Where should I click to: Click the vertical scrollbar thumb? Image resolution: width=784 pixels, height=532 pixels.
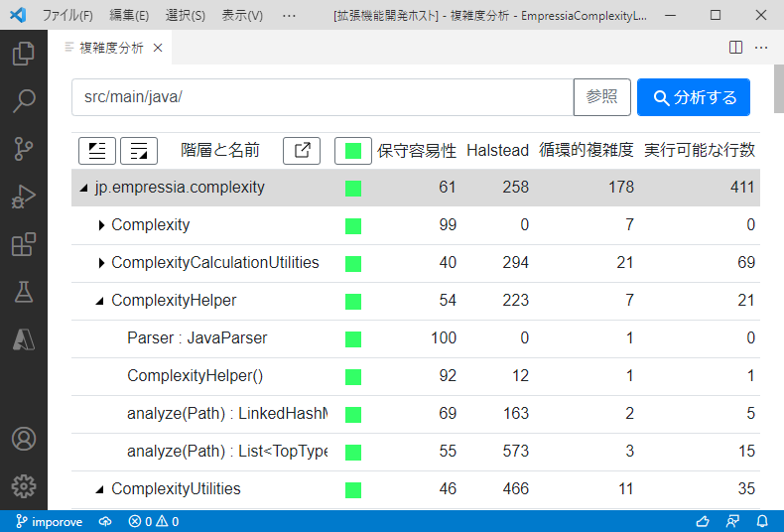point(778,89)
